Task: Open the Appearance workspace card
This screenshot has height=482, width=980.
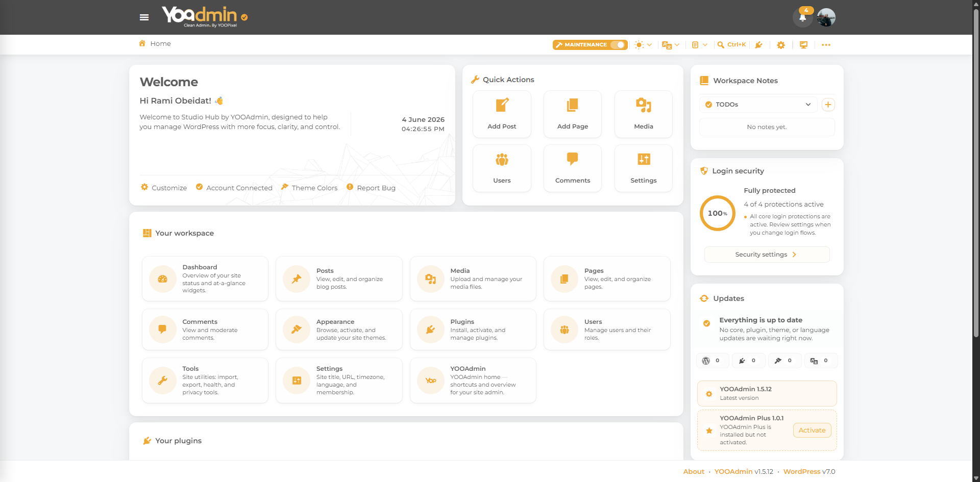Action: tap(339, 329)
